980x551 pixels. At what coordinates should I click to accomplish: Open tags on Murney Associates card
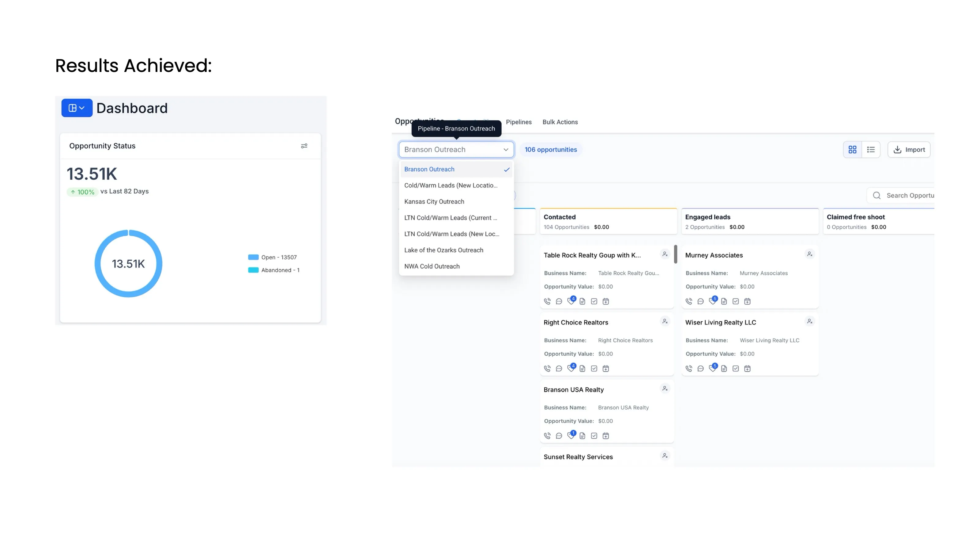pos(713,301)
